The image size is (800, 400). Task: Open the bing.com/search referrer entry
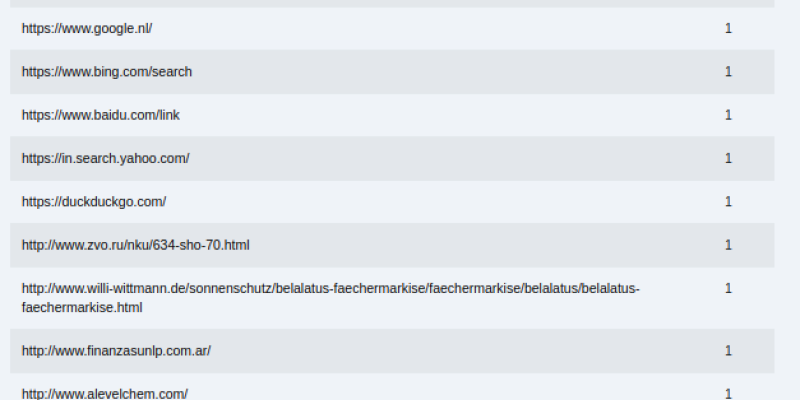[x=107, y=72]
